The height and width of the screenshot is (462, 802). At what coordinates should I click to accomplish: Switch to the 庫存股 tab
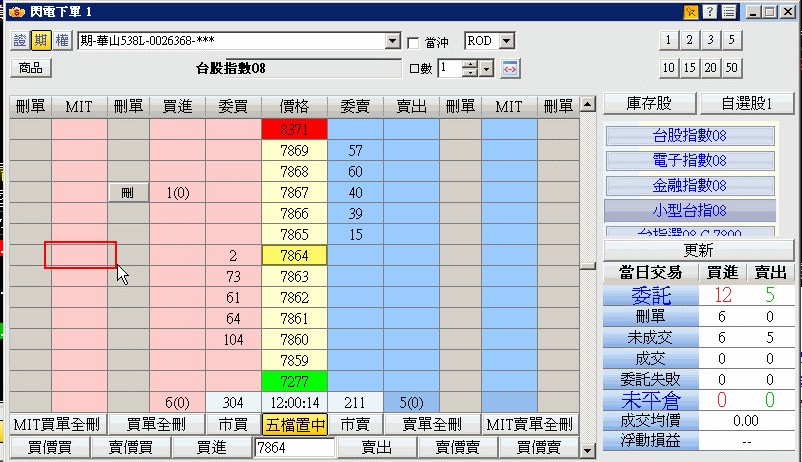tap(649, 103)
